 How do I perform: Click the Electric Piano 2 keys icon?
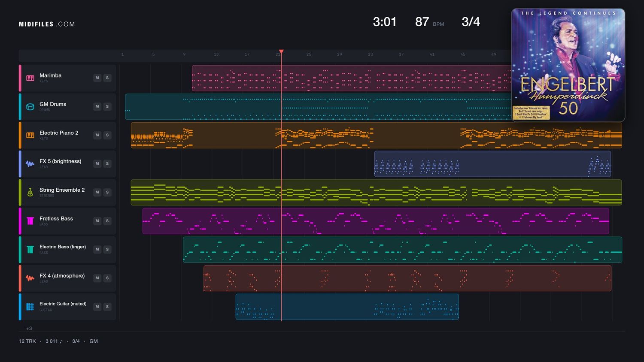30,135
